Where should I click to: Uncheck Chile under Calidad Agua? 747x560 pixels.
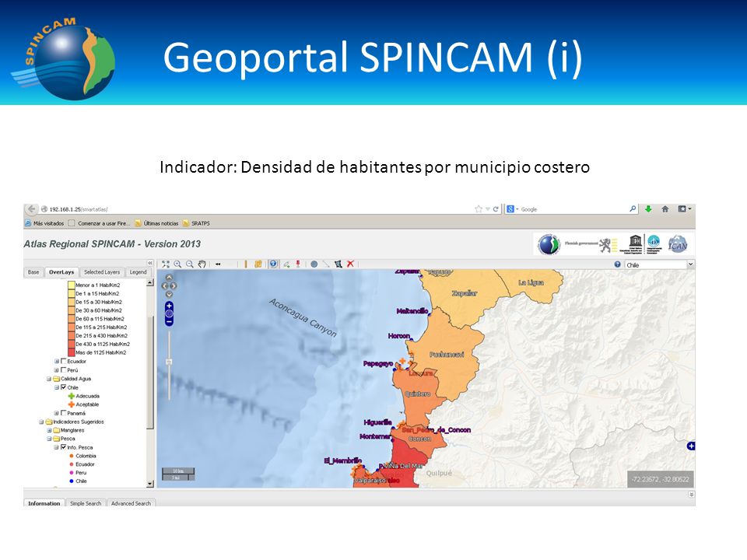(x=63, y=387)
